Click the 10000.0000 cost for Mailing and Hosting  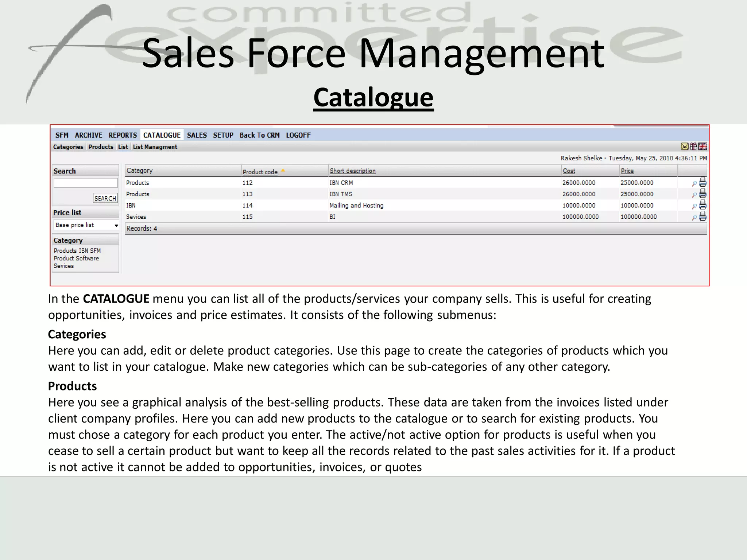[x=579, y=205]
